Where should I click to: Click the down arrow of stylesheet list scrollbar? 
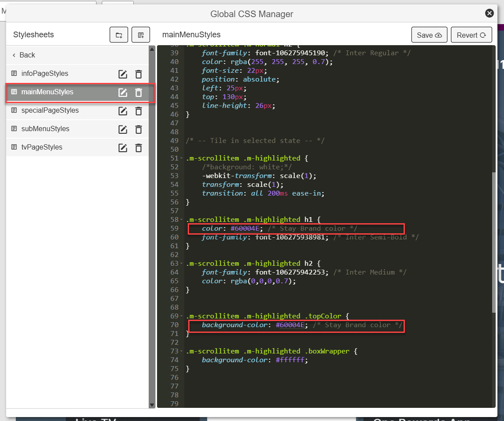click(x=152, y=405)
